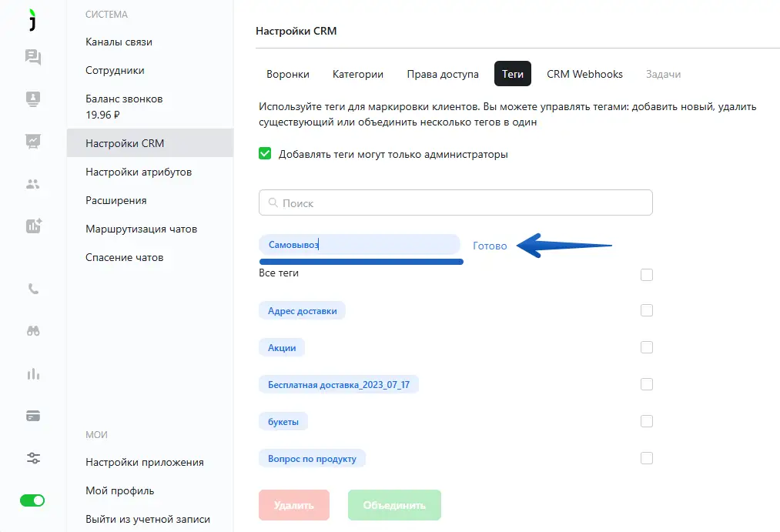Open the sliders settings icon
The height and width of the screenshot is (532, 780).
tap(33, 458)
